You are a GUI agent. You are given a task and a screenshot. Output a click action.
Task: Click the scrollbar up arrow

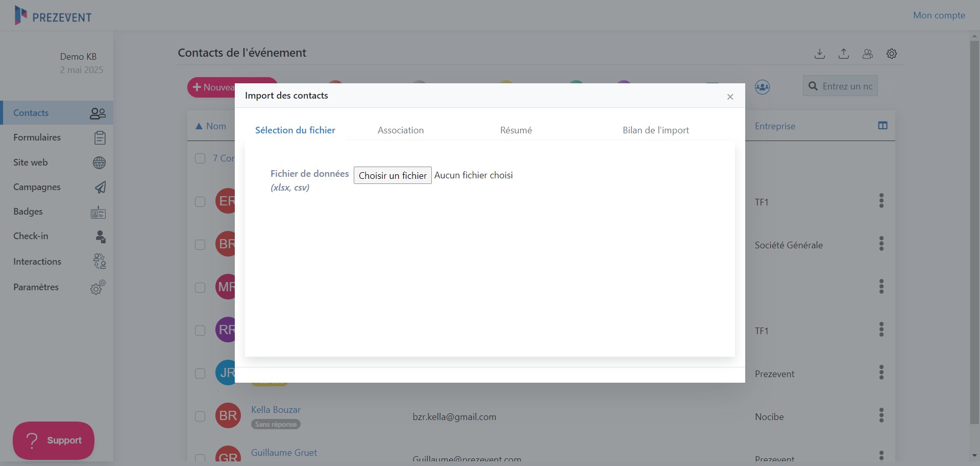[974, 36]
